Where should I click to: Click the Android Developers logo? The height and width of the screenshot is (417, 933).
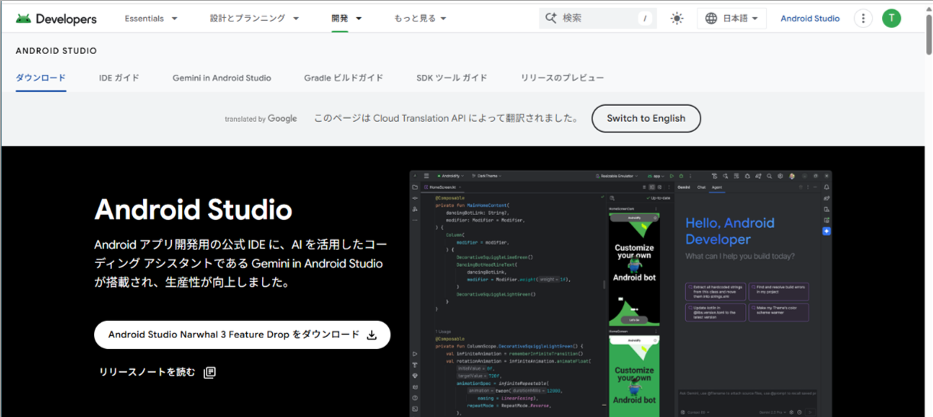click(x=56, y=19)
